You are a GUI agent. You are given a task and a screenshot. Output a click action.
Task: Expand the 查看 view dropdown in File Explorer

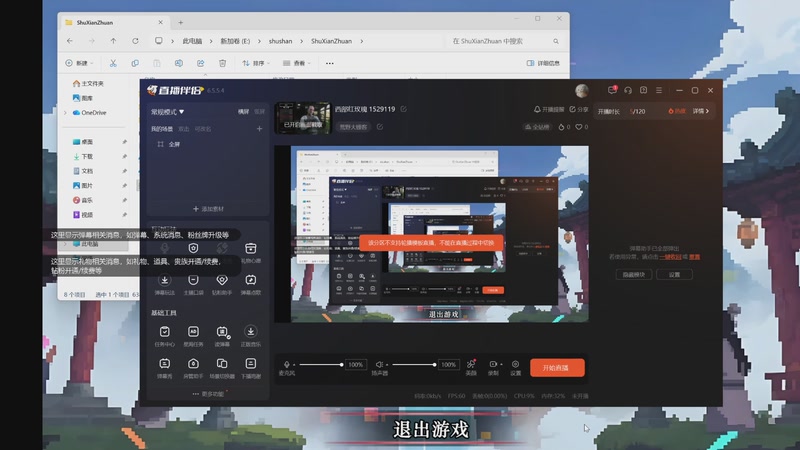point(296,63)
